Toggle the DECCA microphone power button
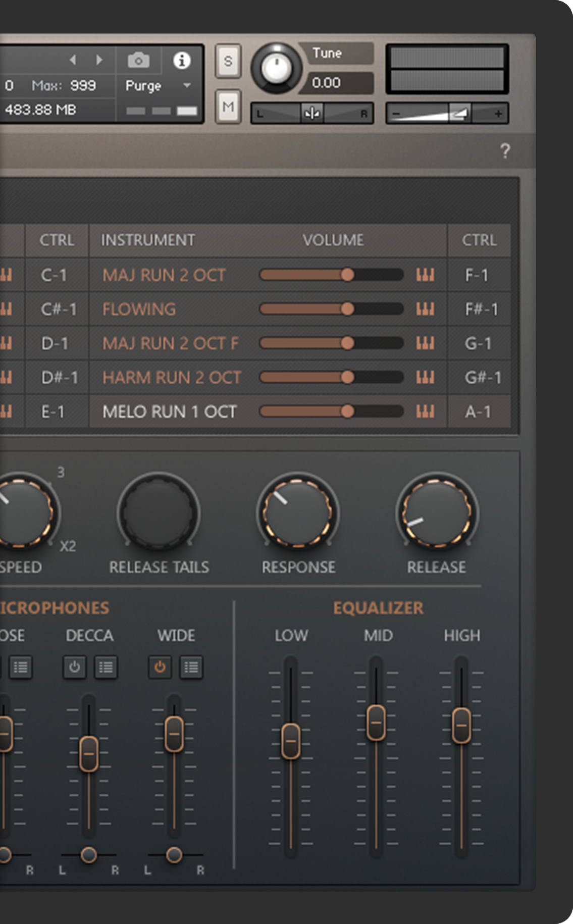The image size is (573, 924). (x=74, y=668)
